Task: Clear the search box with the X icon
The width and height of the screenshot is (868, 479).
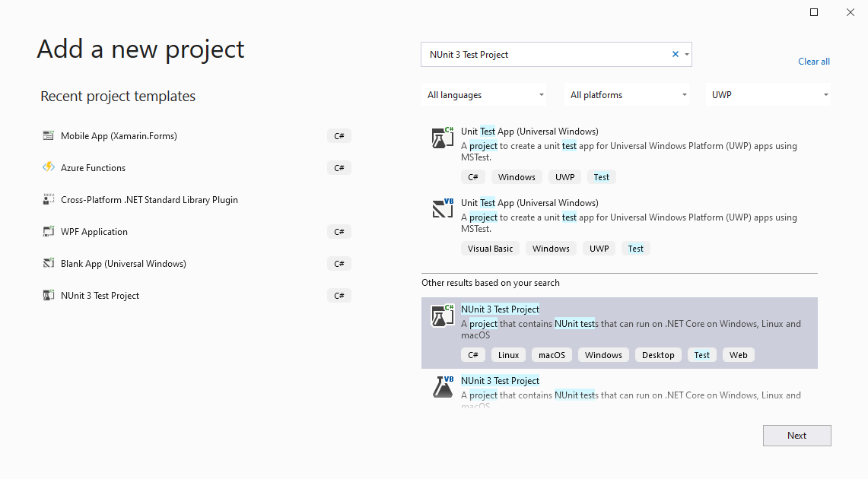Action: [x=675, y=55]
